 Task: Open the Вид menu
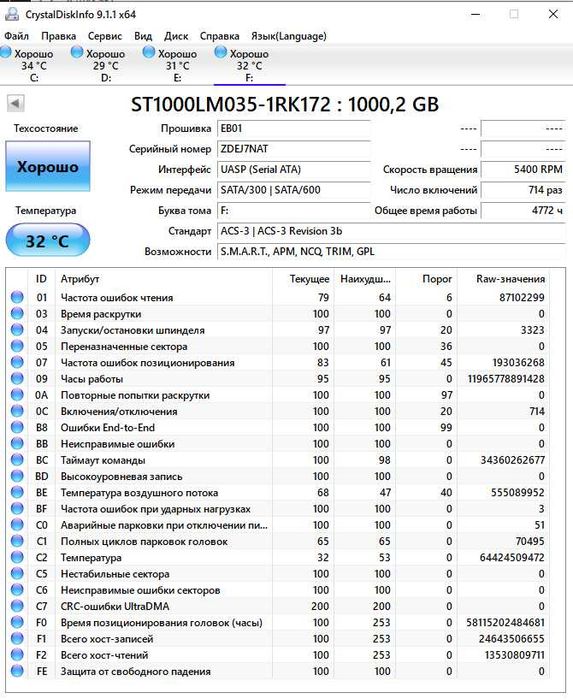(143, 36)
